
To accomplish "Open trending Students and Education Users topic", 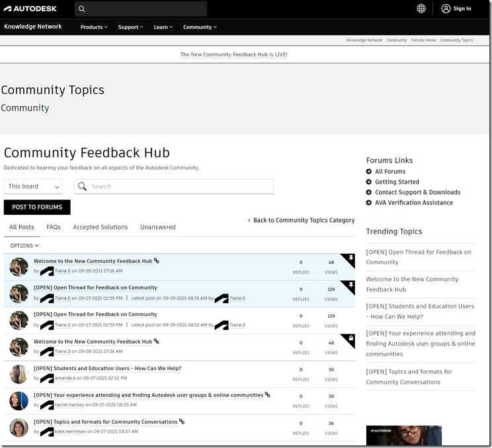I will (420, 311).
